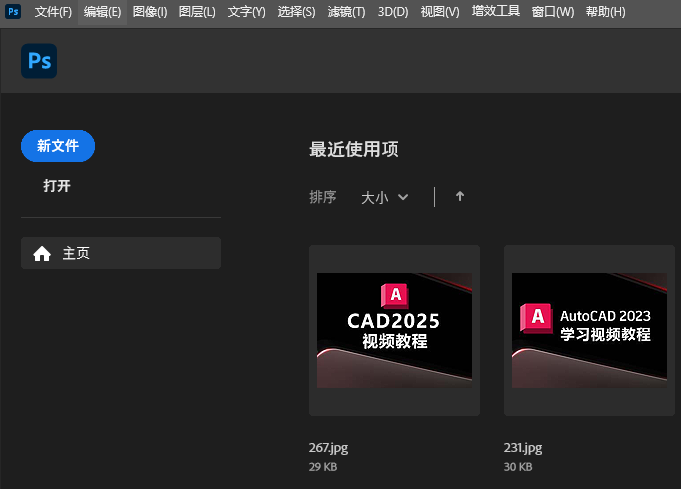Open the 窗口(W) menu
Viewport: 681px width, 489px height.
[553, 12]
